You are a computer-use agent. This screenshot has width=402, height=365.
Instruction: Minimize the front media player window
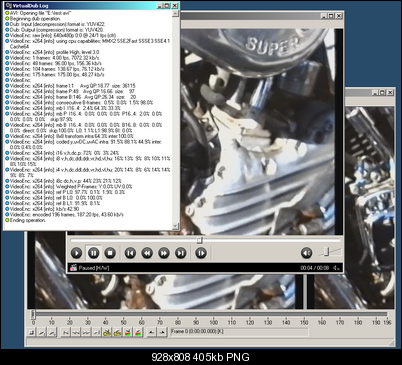323,16
